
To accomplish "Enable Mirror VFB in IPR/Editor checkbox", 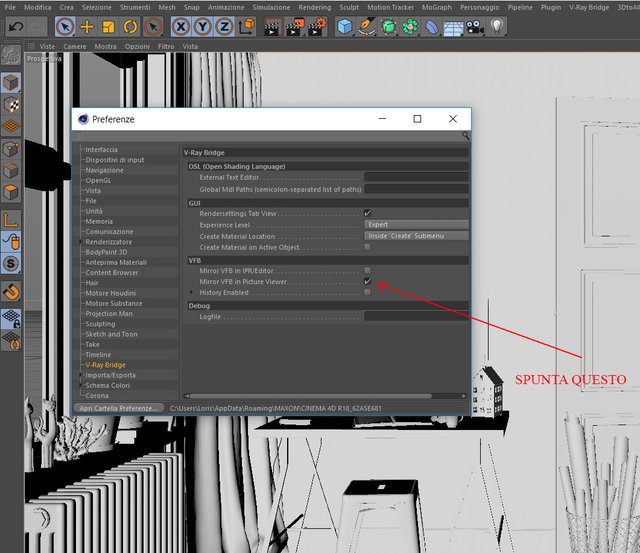I will (368, 270).
